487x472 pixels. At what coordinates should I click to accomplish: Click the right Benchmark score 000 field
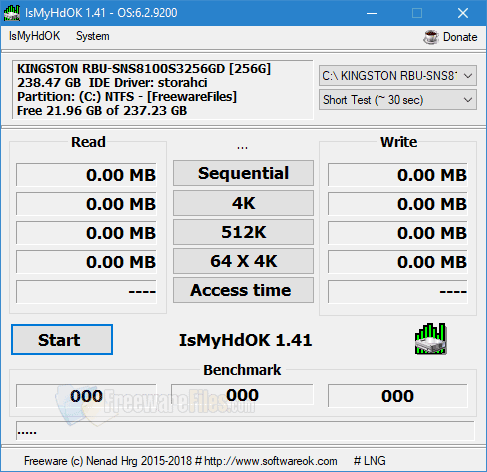point(398,396)
